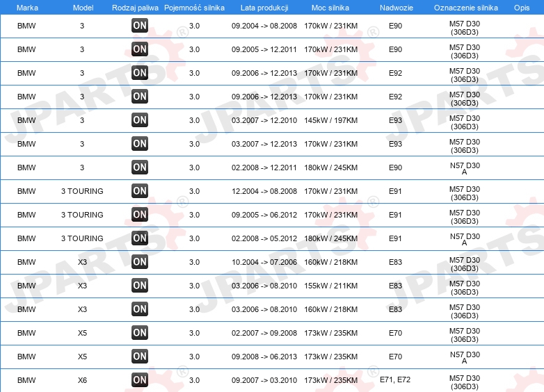The width and height of the screenshot is (544, 392).
Task: Select the date range 09.2007 -> 03.2010
Action: pos(264,380)
